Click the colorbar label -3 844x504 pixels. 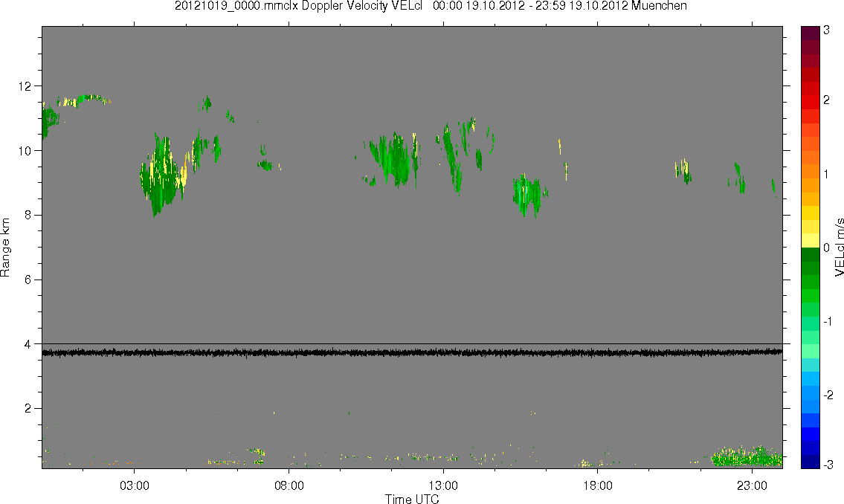pyautogui.click(x=828, y=464)
